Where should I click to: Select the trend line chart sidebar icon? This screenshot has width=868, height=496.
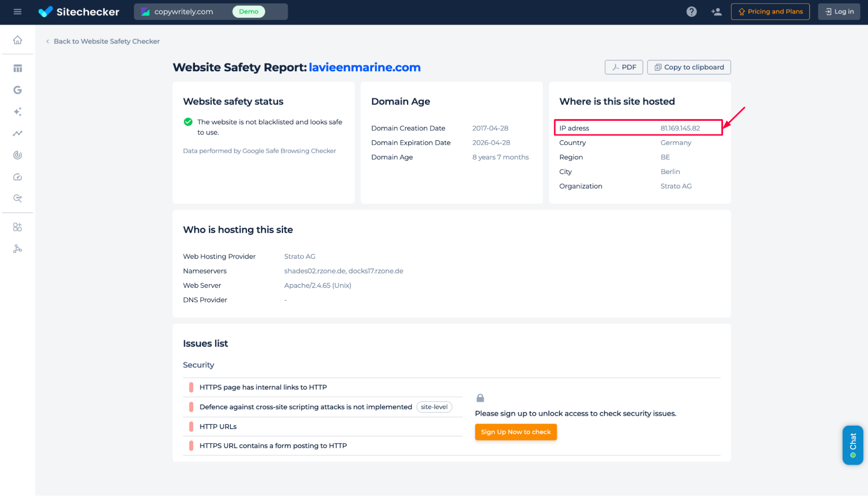17,133
